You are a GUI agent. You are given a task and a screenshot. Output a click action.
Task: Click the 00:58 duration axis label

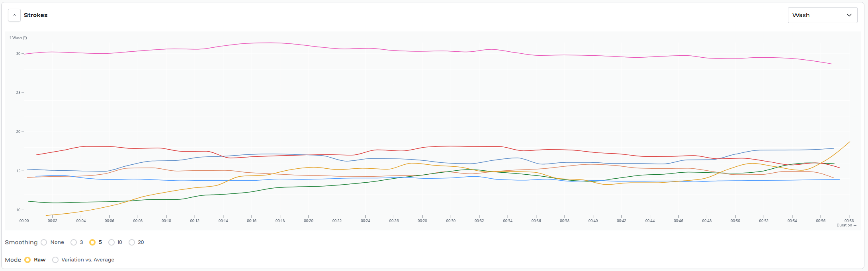pos(849,220)
